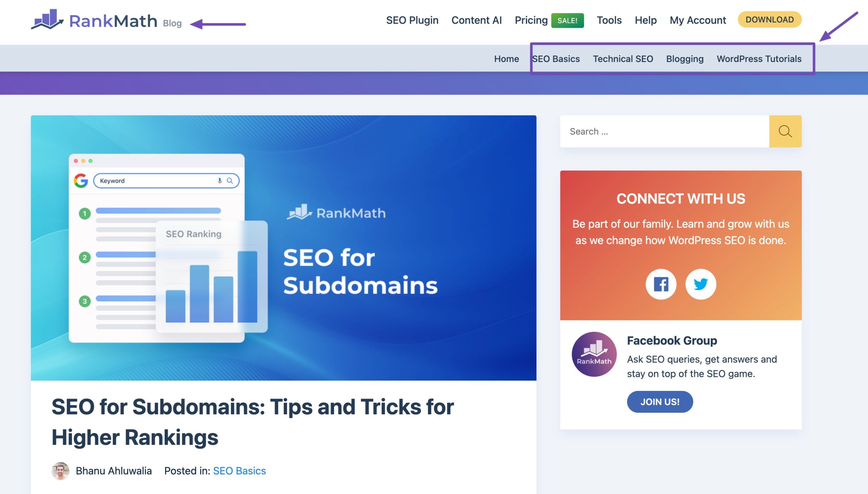Open the Technical SEO nav expander

tap(623, 58)
